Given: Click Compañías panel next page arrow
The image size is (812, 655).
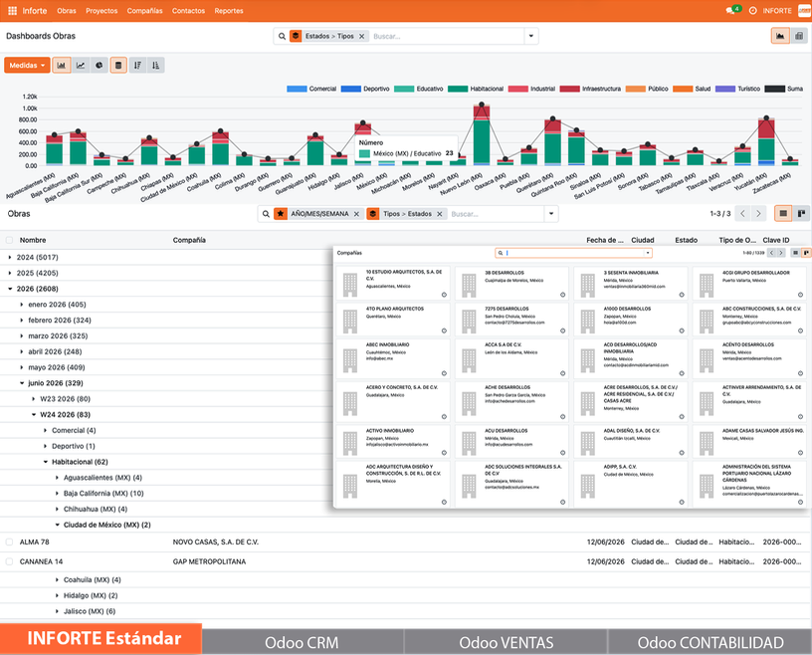Looking at the screenshot, I should pyautogui.click(x=781, y=253).
